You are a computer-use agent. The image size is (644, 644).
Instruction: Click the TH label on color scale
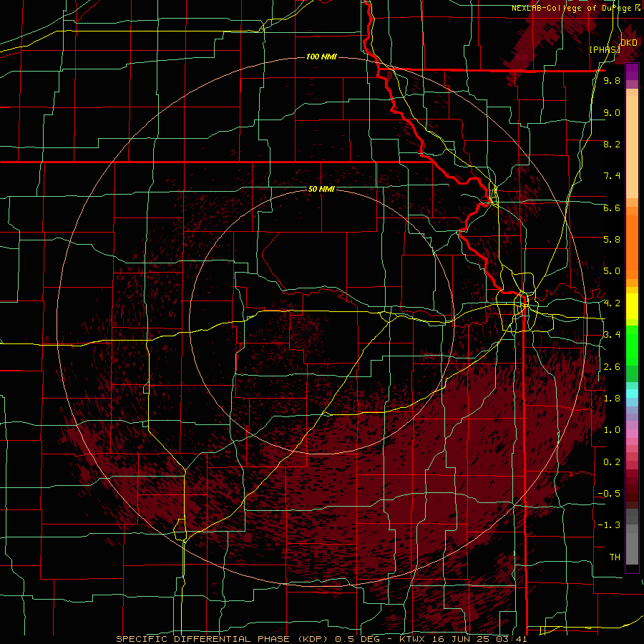coord(615,557)
